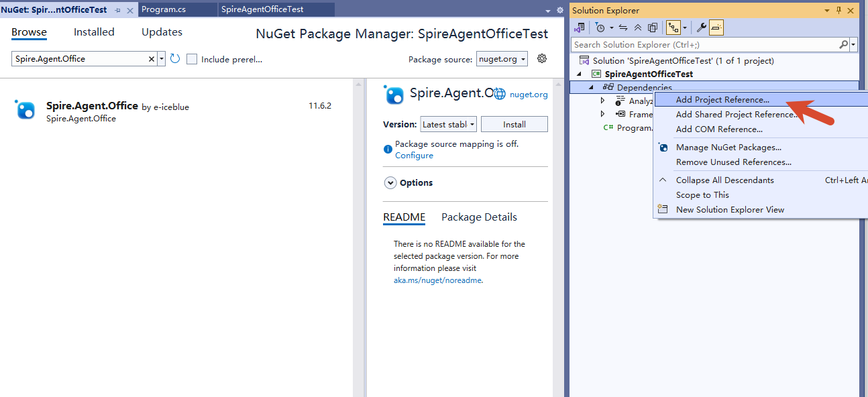The width and height of the screenshot is (868, 397).
Task: Expand the Frameworks tree node
Action: coord(603,114)
